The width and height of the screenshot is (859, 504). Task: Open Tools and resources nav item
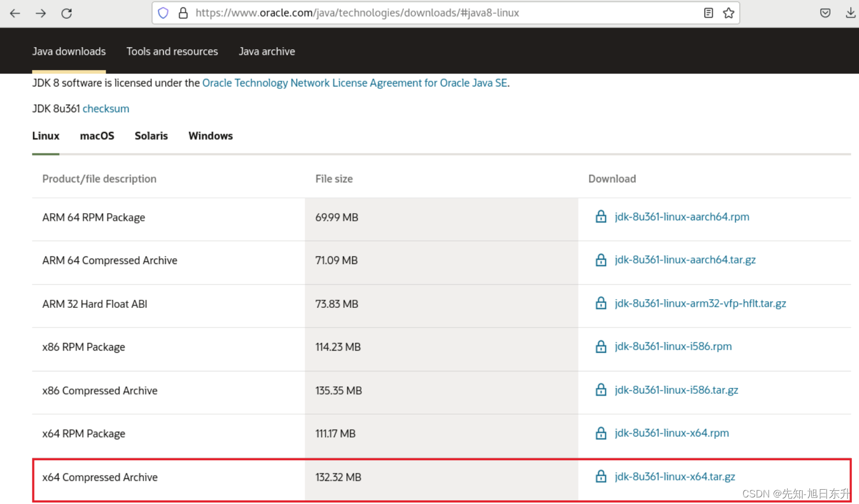pyautogui.click(x=172, y=51)
